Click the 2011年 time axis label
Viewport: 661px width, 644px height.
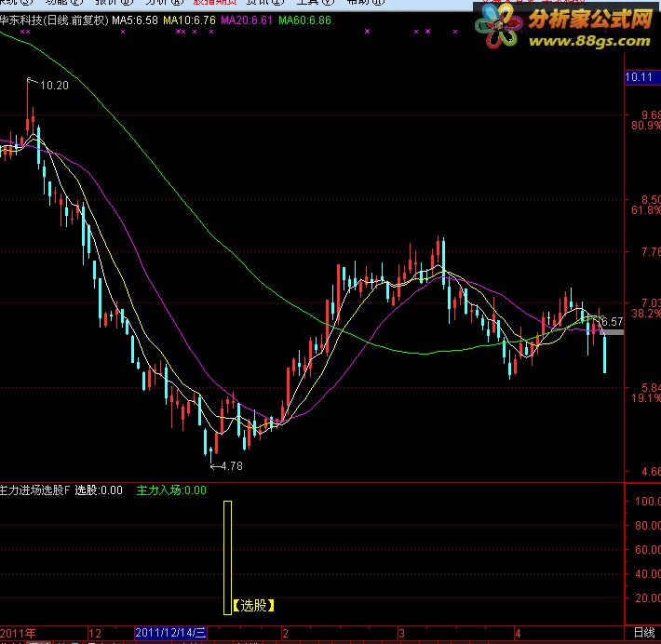(18, 633)
